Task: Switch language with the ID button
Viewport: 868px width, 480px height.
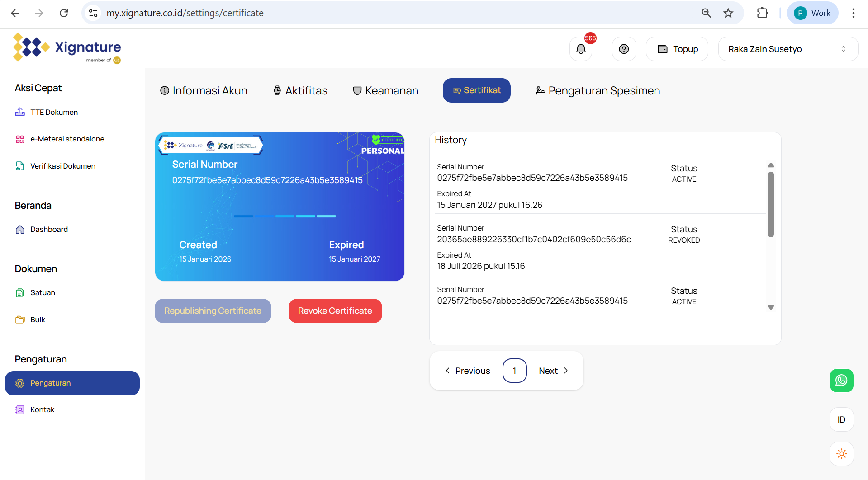Action: [841, 419]
